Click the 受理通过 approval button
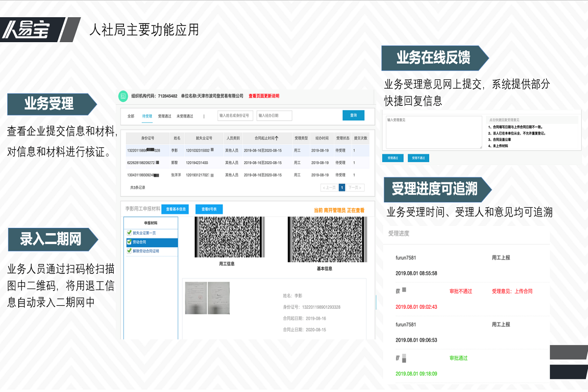The height and width of the screenshot is (392, 588). tap(394, 157)
